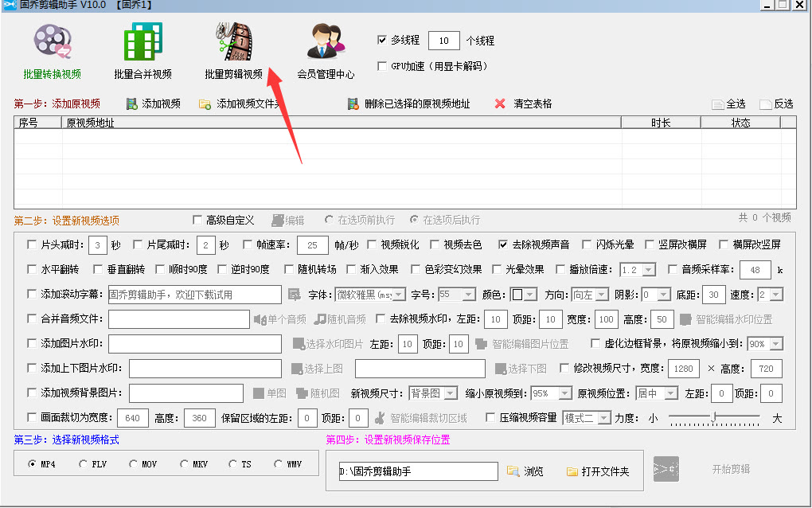Click the 开始剪辑 button text

coord(732,469)
